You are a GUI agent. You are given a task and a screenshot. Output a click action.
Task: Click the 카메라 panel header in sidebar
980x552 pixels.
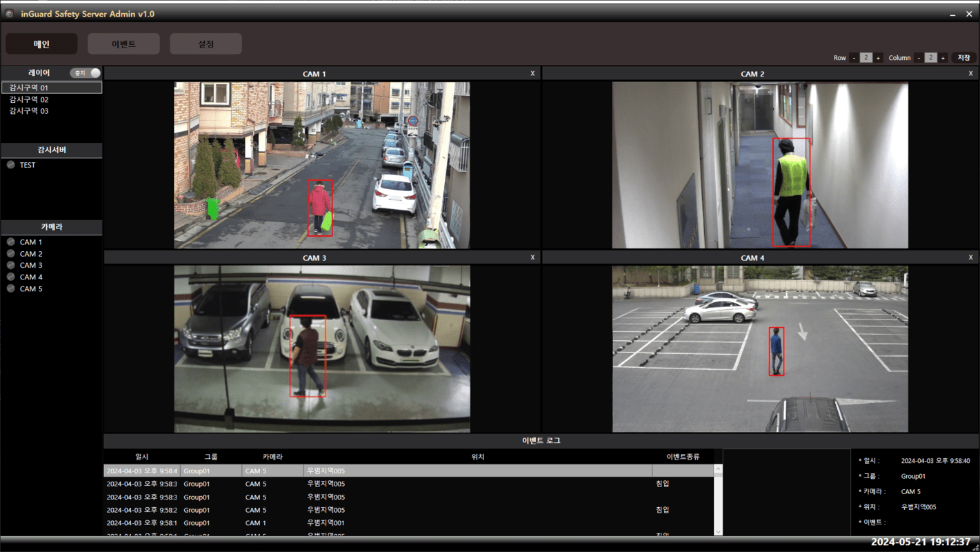[x=52, y=226]
